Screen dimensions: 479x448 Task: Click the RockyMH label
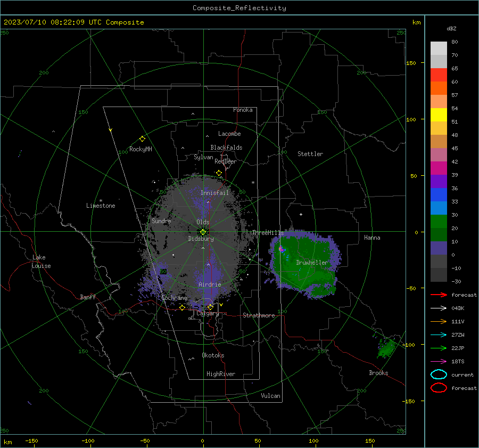click(141, 149)
